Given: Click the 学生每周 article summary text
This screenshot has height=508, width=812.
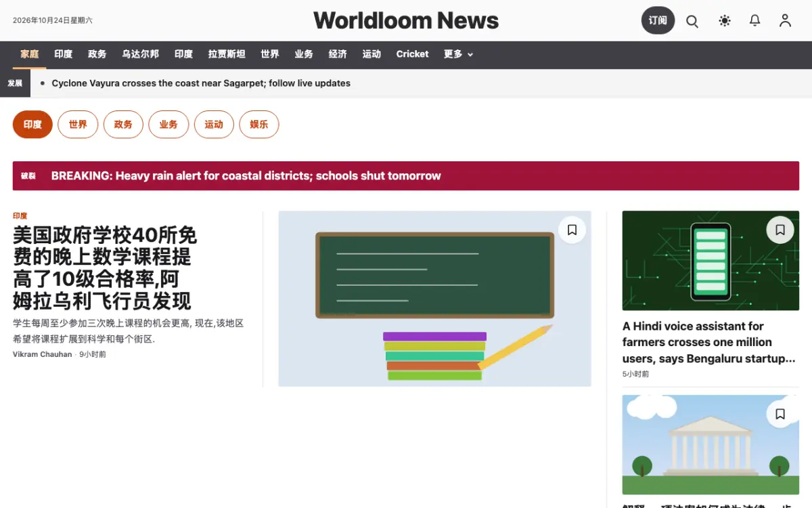Looking at the screenshot, I should 129,331.
